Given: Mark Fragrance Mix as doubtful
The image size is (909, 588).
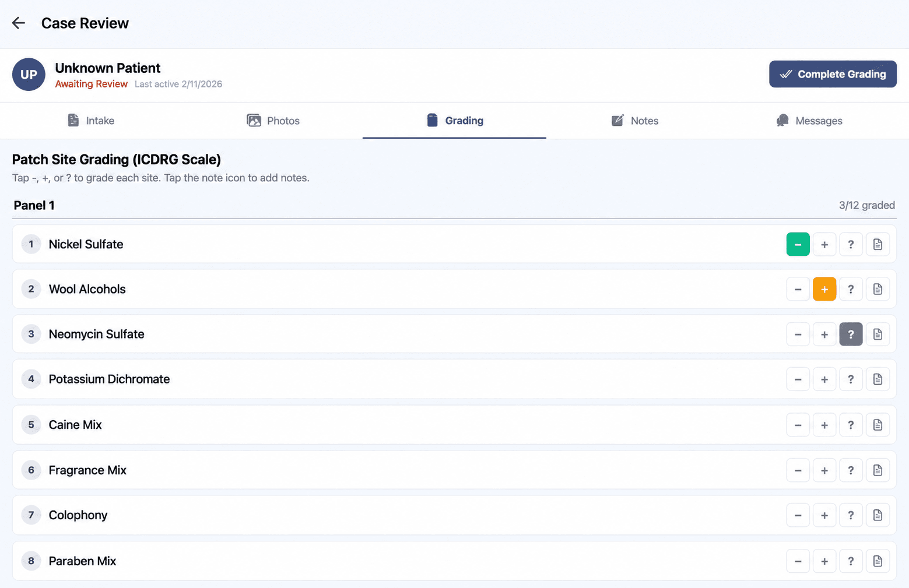Looking at the screenshot, I should tap(851, 470).
